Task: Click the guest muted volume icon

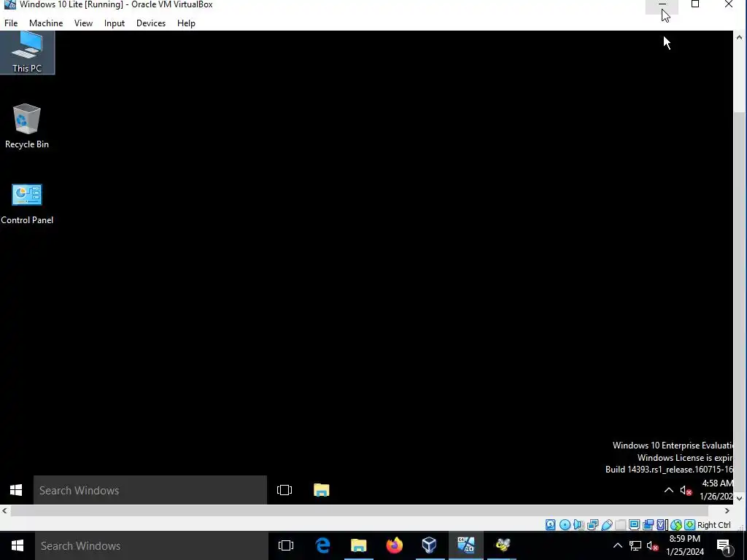Action: tap(686, 491)
